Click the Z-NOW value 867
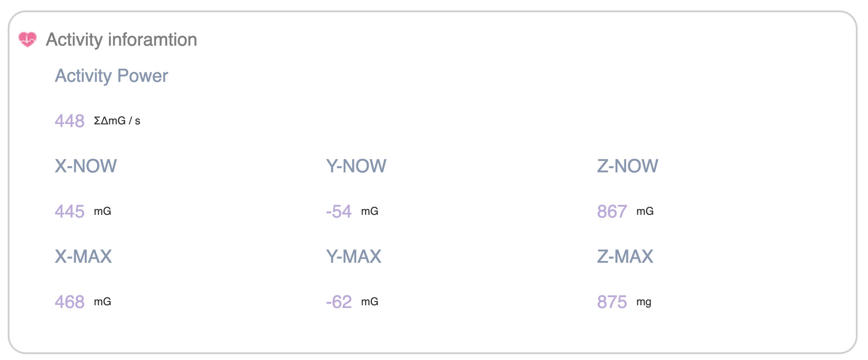This screenshot has width=868, height=360. click(x=612, y=212)
